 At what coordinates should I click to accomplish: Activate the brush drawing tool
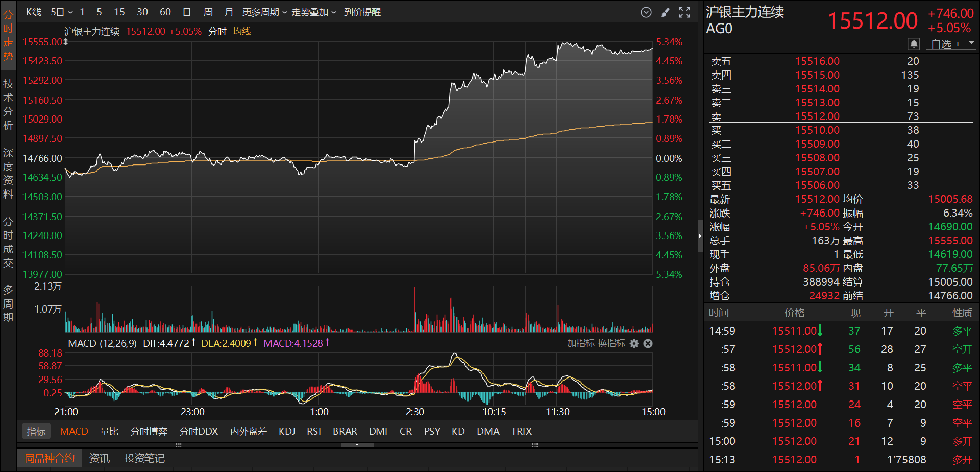point(666,12)
